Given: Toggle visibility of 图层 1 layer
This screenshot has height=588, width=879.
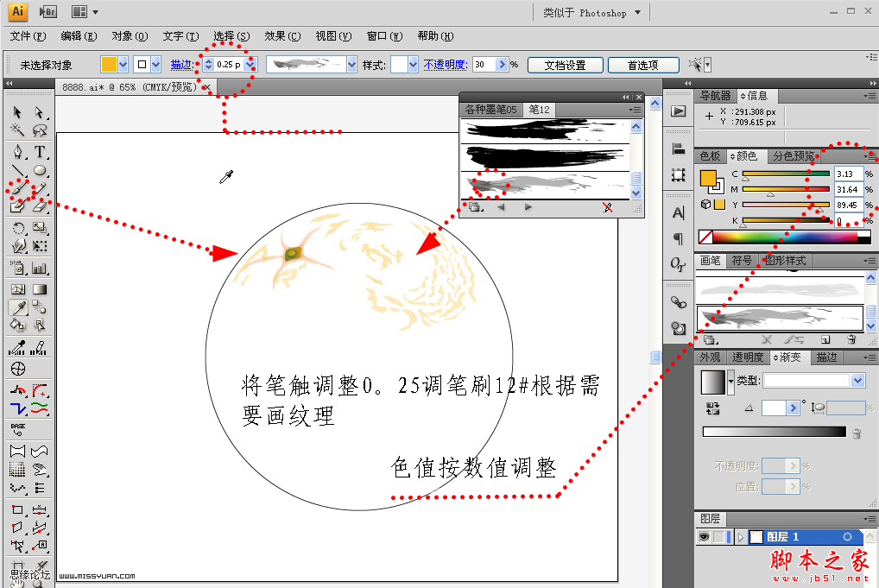Looking at the screenshot, I should click(x=705, y=537).
